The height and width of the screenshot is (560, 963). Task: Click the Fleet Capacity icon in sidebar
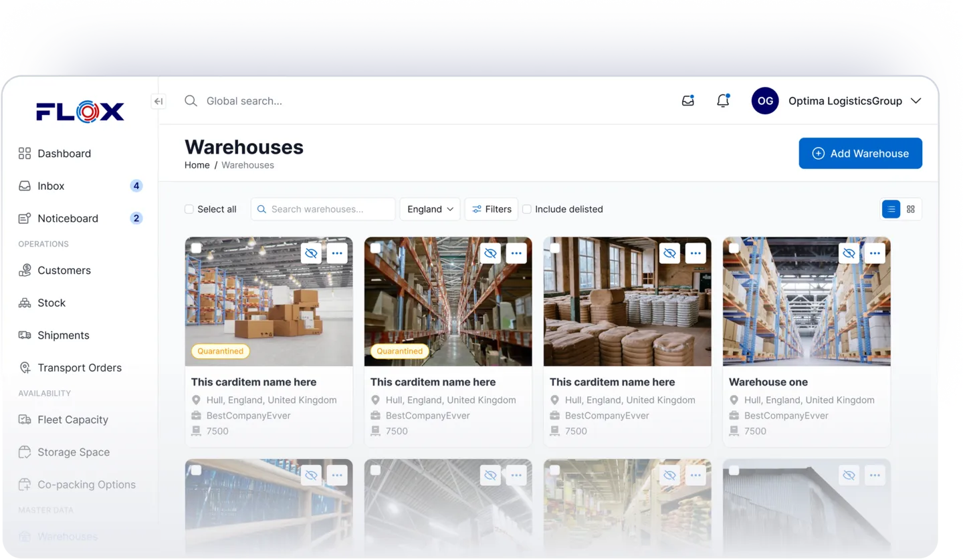tap(25, 420)
